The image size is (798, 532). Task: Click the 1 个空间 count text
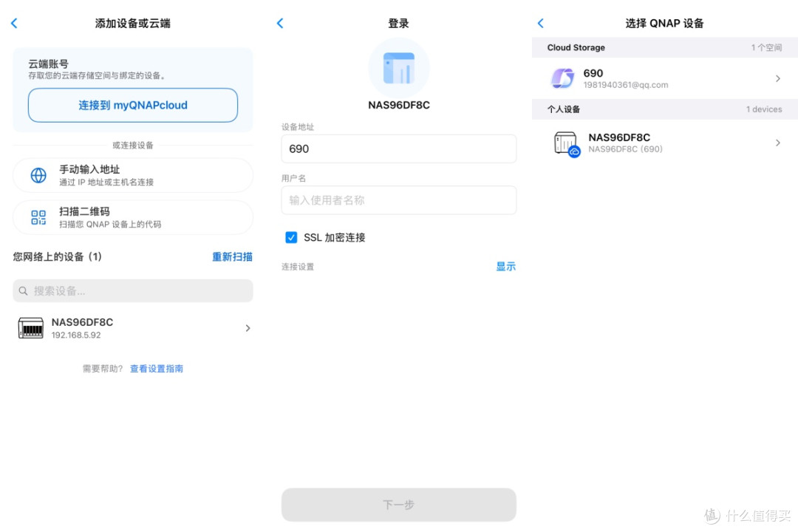tap(766, 47)
